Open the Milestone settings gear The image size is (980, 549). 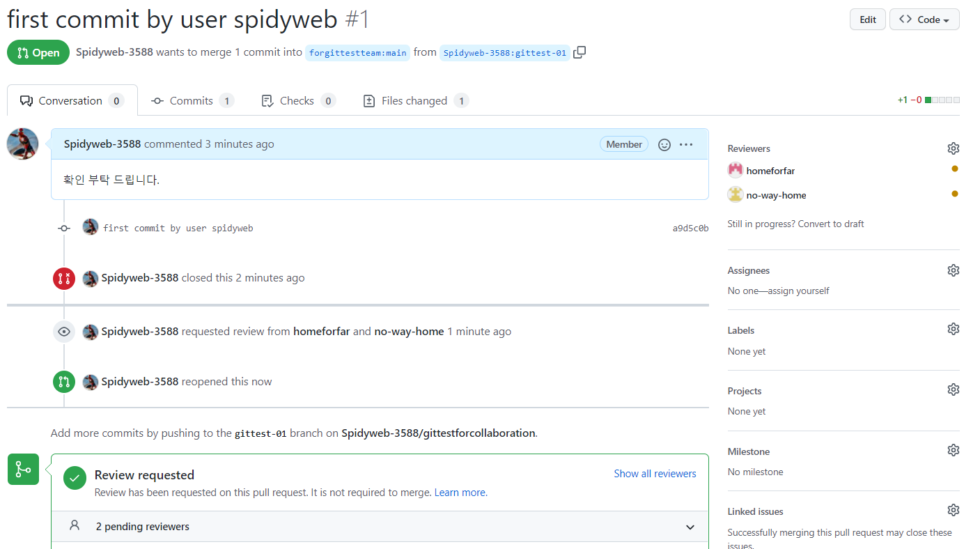[x=954, y=450]
